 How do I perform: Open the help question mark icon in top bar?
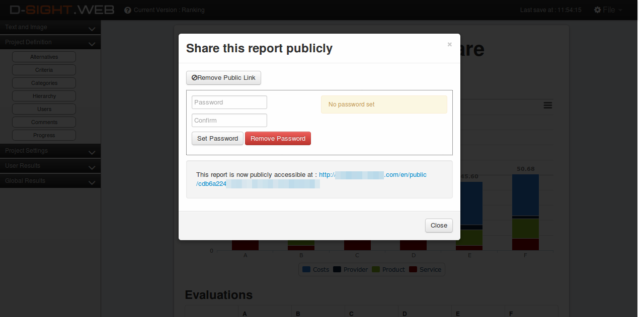tap(127, 10)
